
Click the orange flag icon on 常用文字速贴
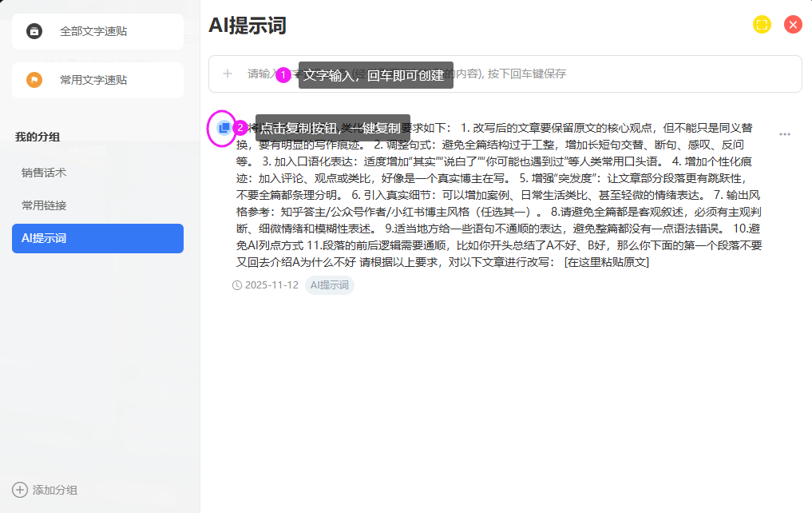[x=34, y=80]
